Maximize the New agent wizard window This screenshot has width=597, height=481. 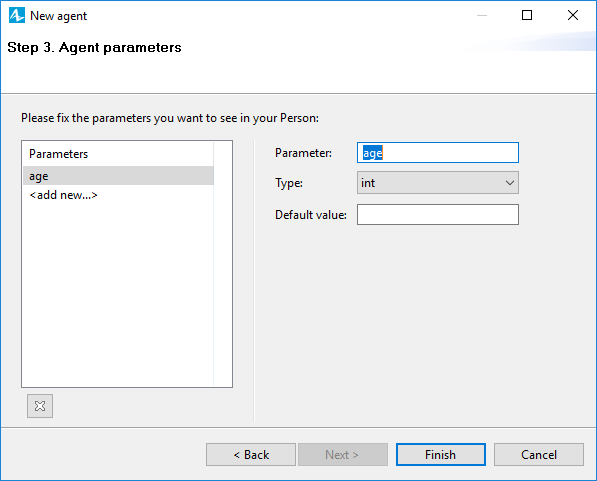pyautogui.click(x=527, y=16)
